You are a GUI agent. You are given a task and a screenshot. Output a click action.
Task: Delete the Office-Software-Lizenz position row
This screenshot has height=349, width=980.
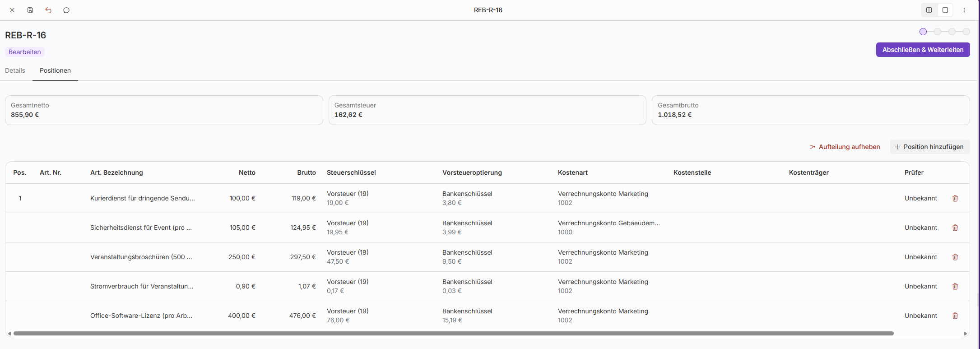tap(955, 316)
